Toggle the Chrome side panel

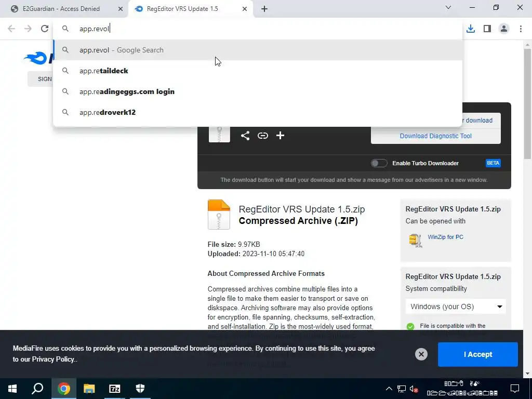click(487, 29)
